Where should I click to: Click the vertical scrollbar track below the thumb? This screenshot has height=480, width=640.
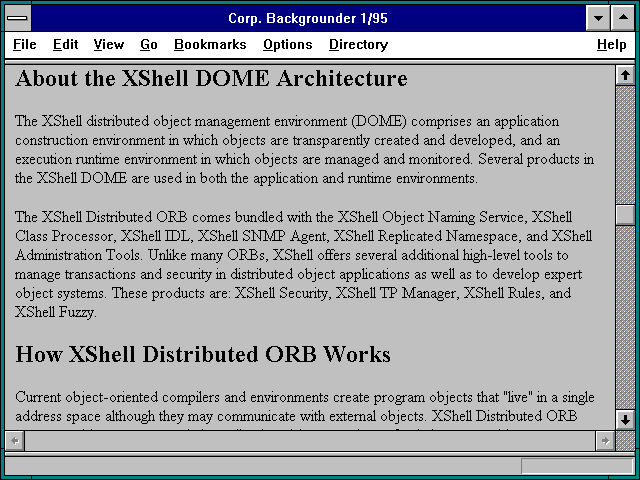tap(625, 317)
